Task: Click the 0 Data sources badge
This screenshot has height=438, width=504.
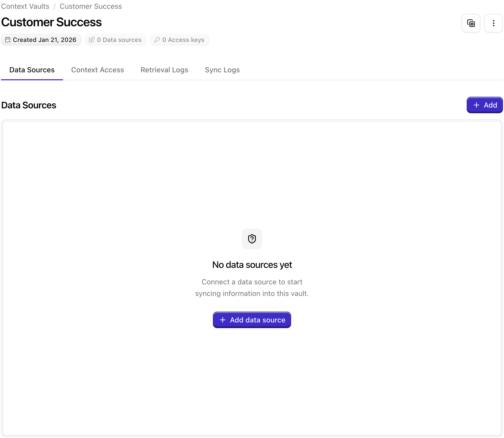Action: (x=115, y=40)
